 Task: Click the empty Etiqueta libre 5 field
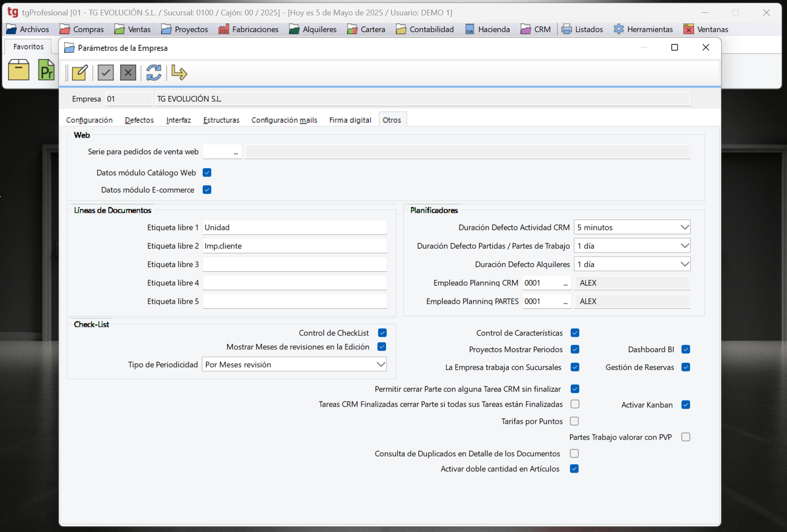point(295,301)
